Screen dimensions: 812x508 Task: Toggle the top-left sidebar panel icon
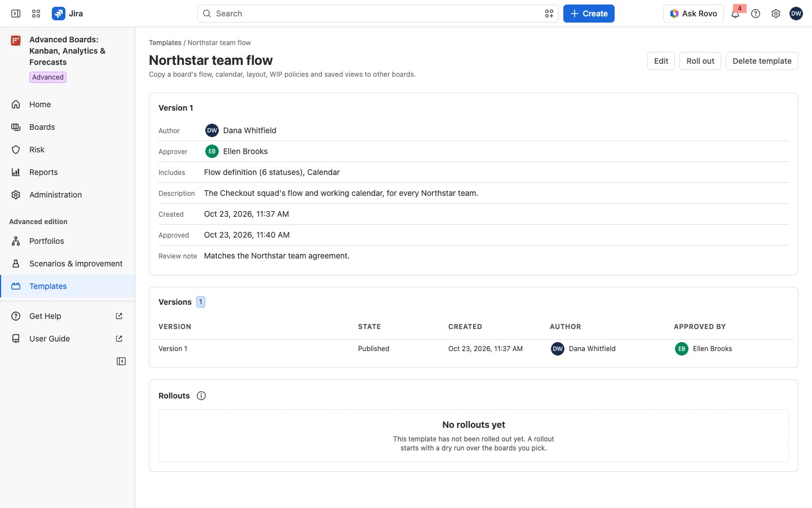pos(16,14)
